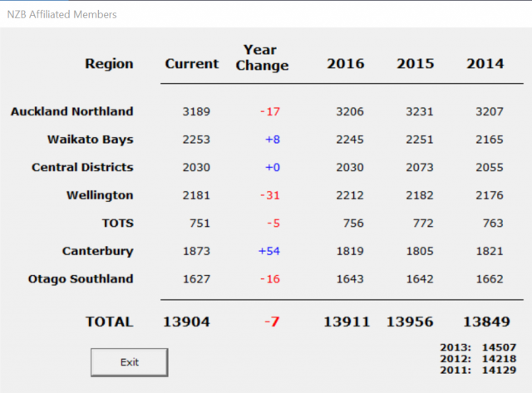The width and height of the screenshot is (532, 393).
Task: Click the Otago Southland region label
Action: pyautogui.click(x=81, y=278)
